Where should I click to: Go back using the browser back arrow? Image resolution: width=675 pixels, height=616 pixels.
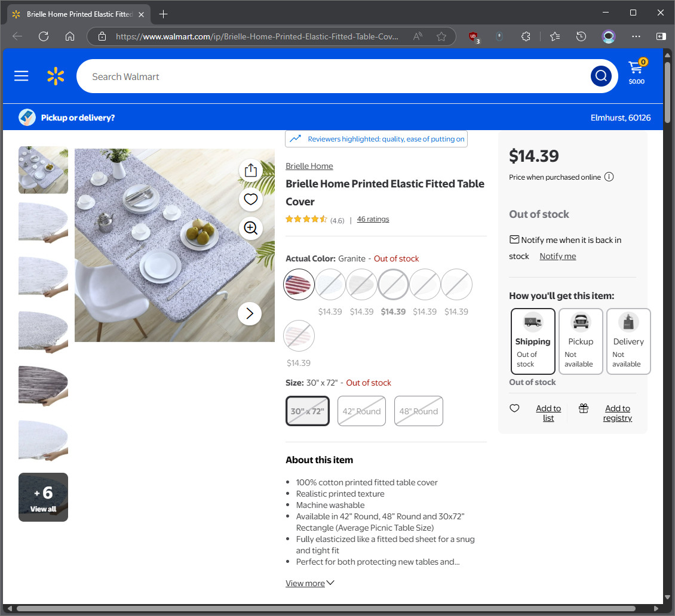pyautogui.click(x=17, y=36)
